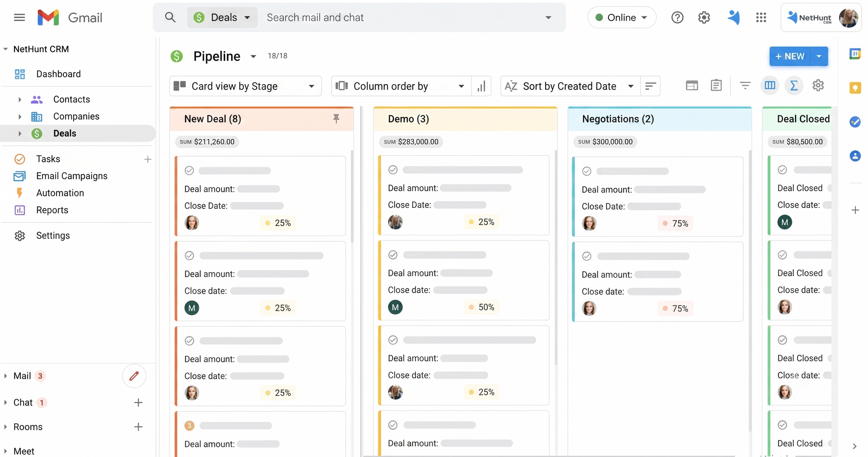The height and width of the screenshot is (457, 868).
Task: Expand the Contacts folder
Action: tap(19, 99)
